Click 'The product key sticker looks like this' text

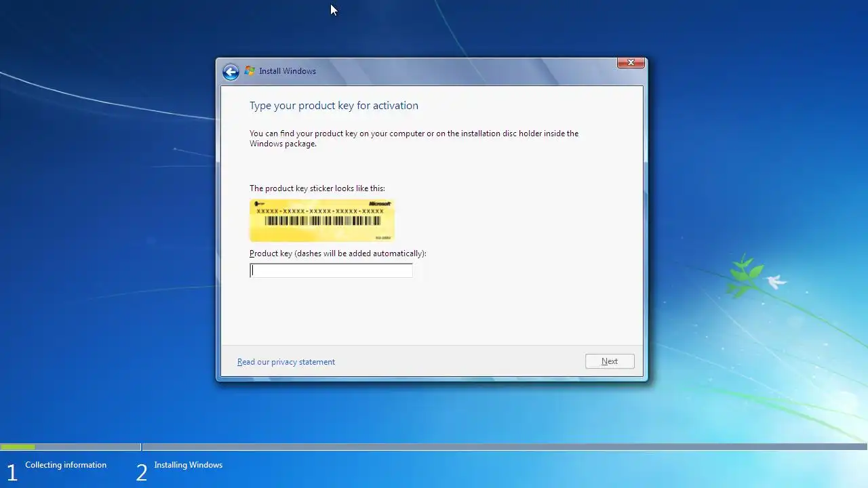coord(317,188)
